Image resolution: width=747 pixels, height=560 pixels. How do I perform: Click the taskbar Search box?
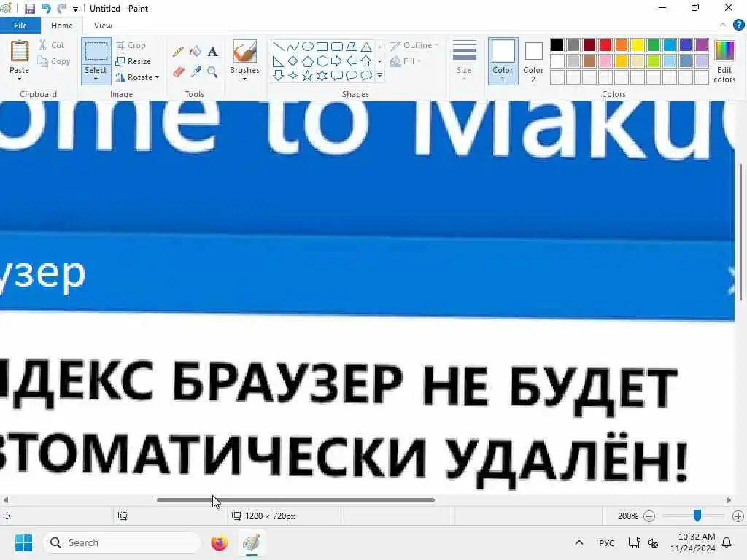122,542
